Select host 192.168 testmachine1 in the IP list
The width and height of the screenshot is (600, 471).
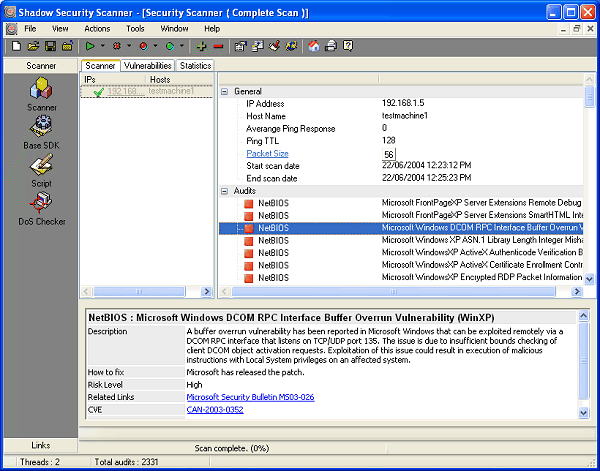(x=147, y=91)
